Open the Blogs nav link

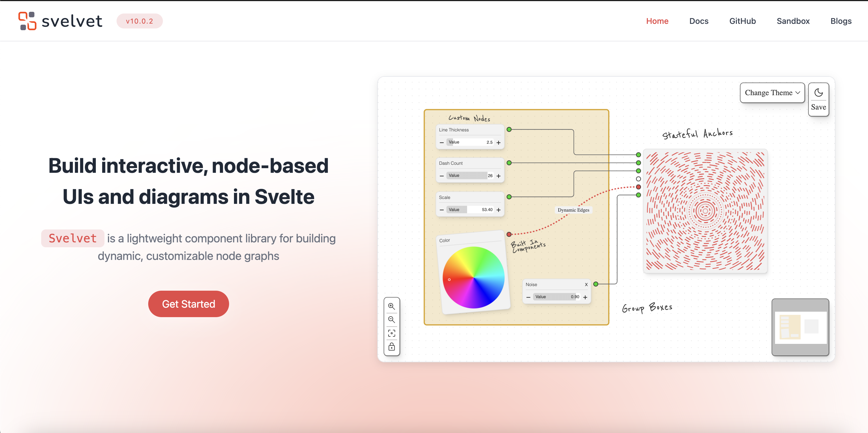point(841,21)
